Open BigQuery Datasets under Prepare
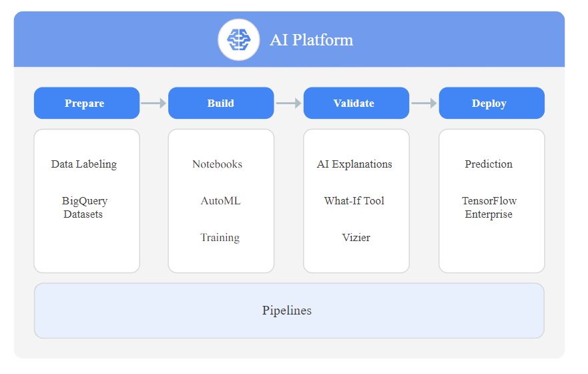The image size is (588, 374). 84,208
